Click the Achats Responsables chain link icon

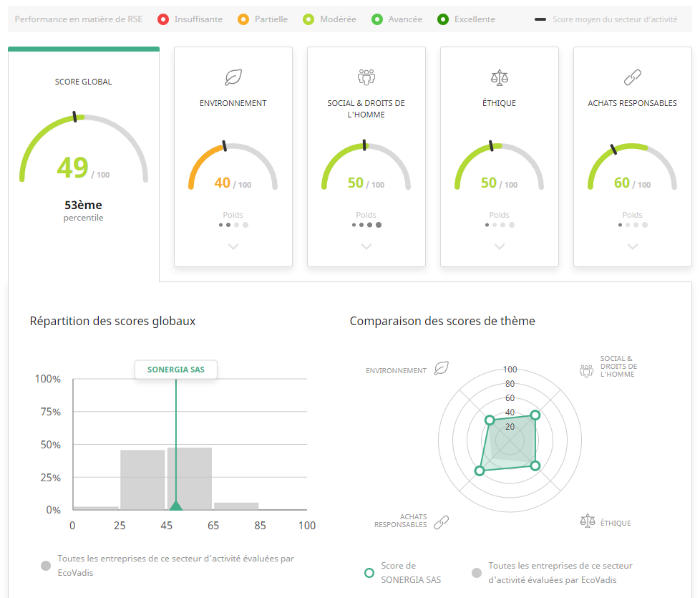point(632,77)
